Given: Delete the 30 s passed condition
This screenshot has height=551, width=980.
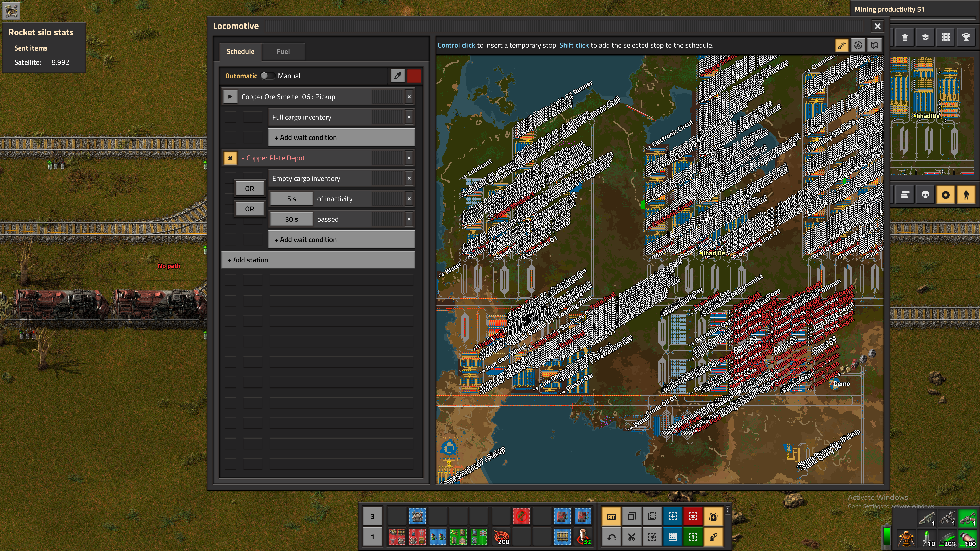Looking at the screenshot, I should coord(409,219).
